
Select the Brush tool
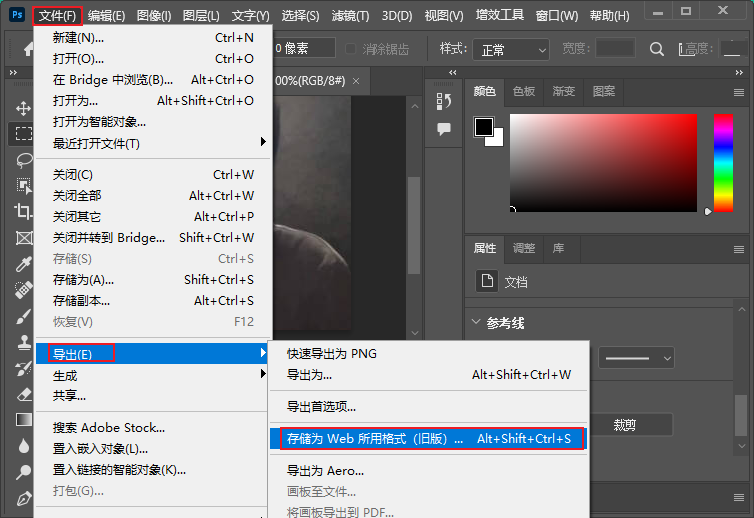click(x=22, y=316)
